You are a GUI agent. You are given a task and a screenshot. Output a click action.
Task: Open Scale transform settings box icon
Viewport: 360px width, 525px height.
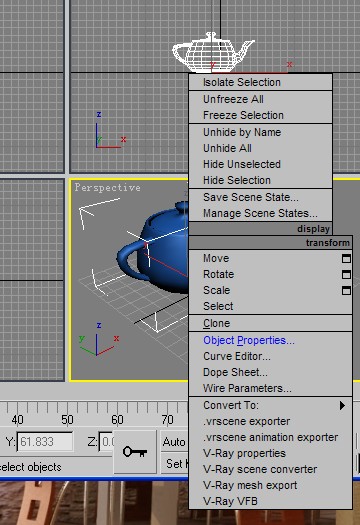346,290
